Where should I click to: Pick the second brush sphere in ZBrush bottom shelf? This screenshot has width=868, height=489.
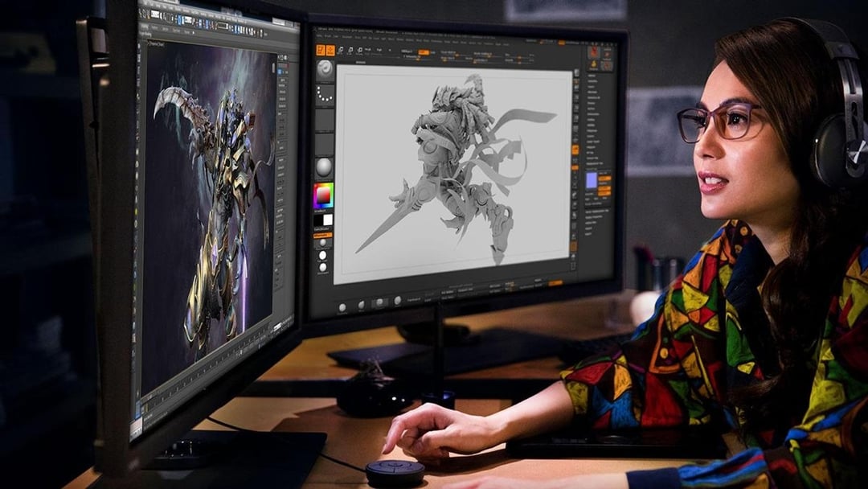point(362,305)
